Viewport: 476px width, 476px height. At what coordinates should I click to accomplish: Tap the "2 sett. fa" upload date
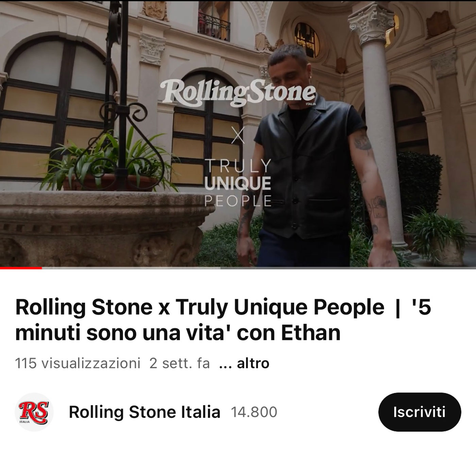pos(180,363)
